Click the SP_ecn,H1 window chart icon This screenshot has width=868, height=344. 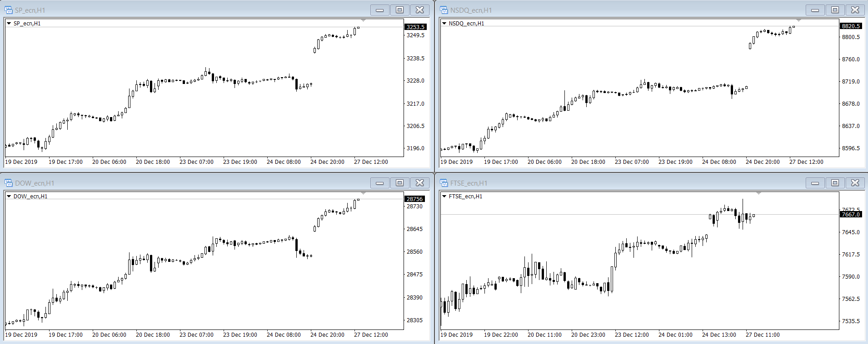pos(9,10)
